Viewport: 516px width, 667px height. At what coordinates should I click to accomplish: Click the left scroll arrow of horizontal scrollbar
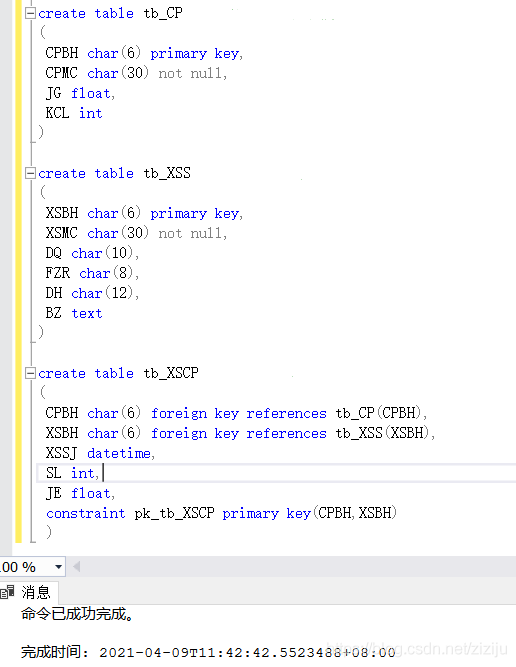coord(77,567)
